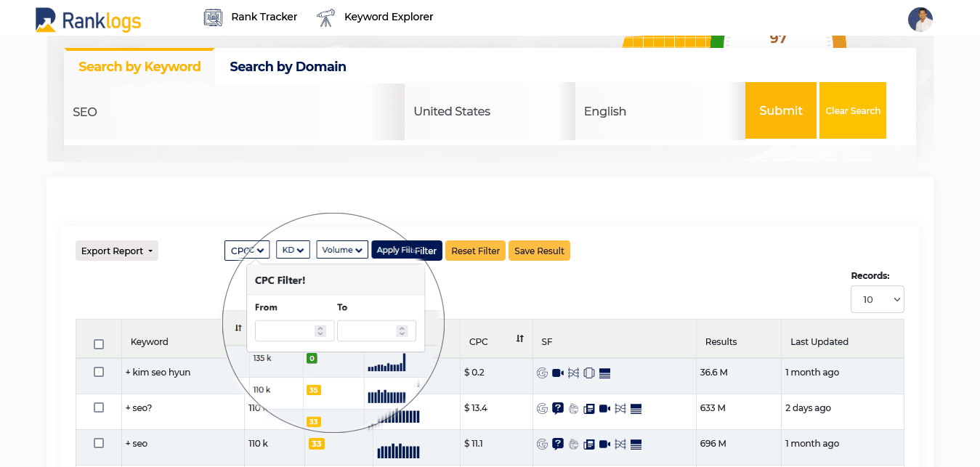Image resolution: width=980 pixels, height=467 pixels.
Task: Click stacked lines icon in seo? row
Action: [636, 409]
